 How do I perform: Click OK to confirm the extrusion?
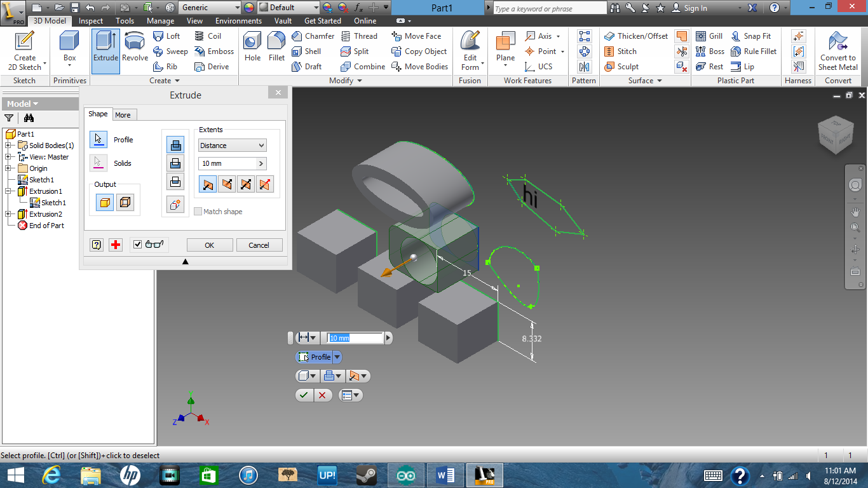209,245
